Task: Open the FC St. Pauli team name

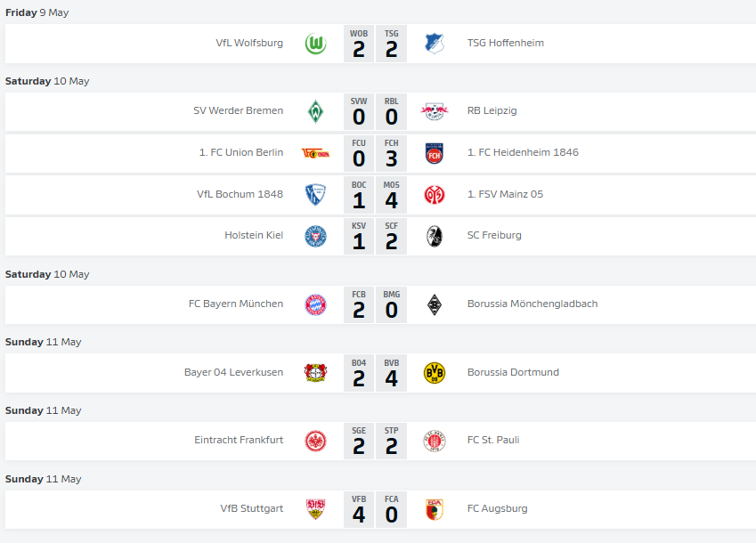Action: tap(493, 440)
